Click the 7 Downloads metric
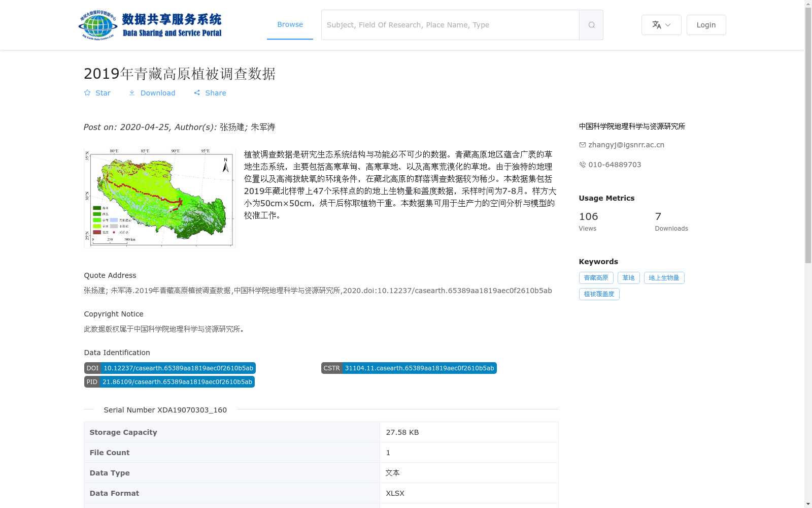 [x=671, y=221]
